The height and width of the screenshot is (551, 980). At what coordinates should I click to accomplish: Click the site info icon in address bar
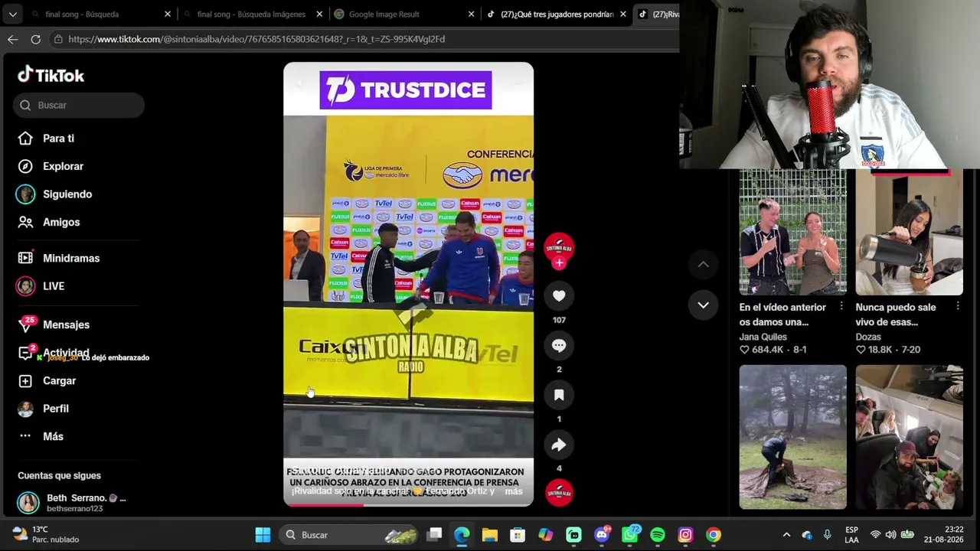coord(58,39)
